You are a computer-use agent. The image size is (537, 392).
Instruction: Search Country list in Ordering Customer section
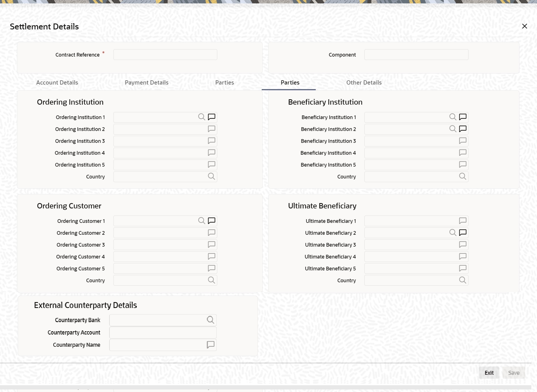coord(211,280)
